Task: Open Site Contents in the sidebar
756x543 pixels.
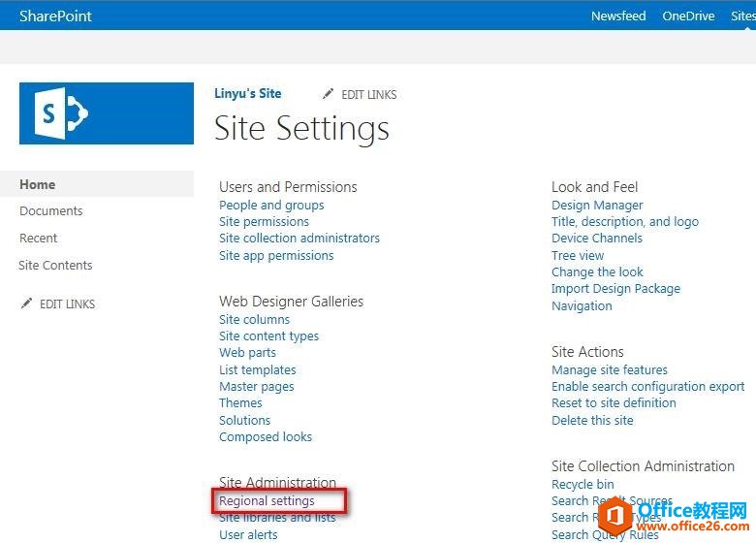Action: coord(55,265)
